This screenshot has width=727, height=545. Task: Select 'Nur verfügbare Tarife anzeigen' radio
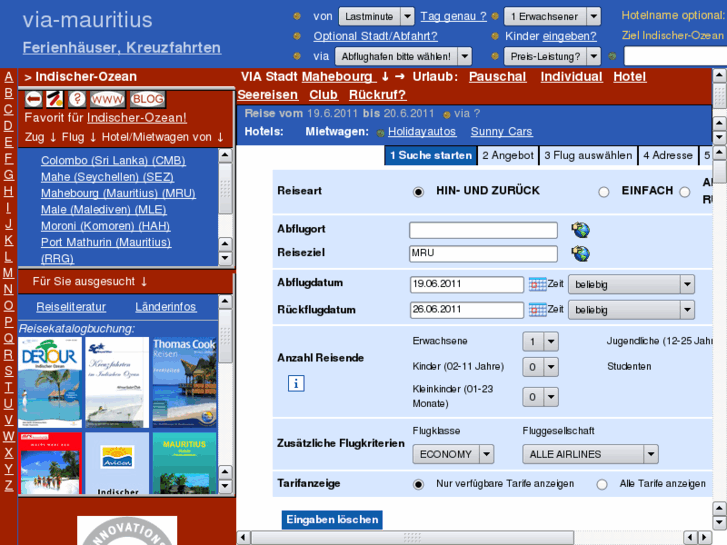[x=418, y=484]
